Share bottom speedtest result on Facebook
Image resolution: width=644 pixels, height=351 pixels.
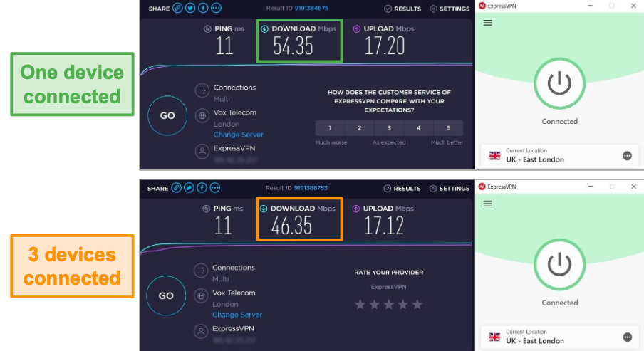tap(202, 188)
